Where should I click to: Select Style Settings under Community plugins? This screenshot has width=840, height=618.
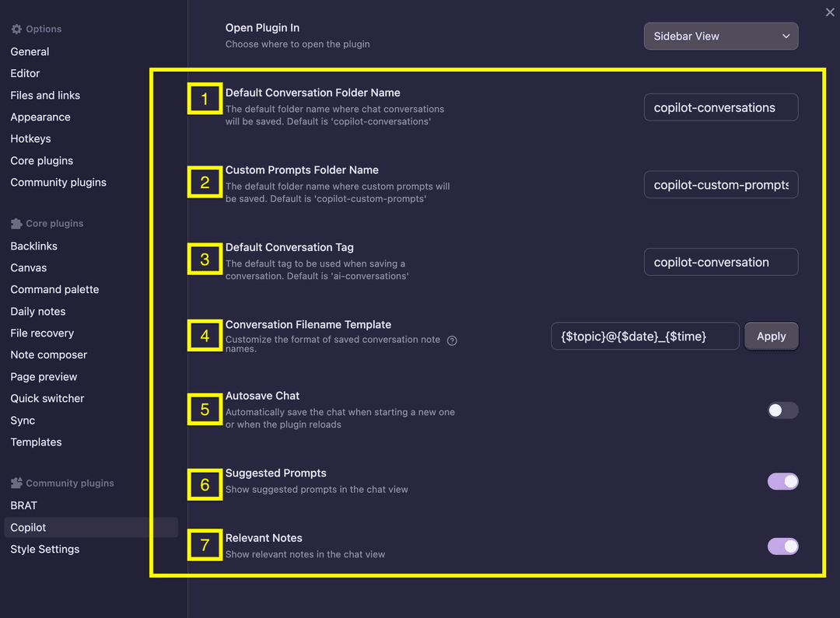tap(44, 549)
